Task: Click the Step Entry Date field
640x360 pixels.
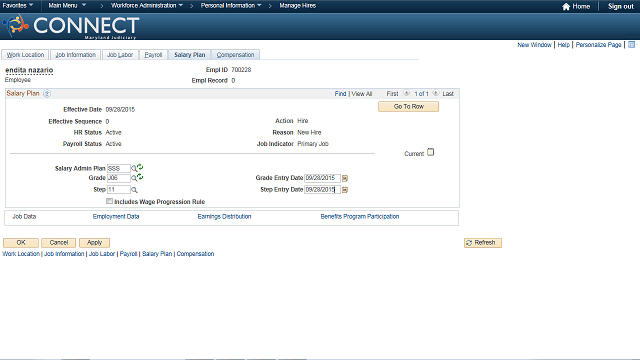Action: point(322,190)
